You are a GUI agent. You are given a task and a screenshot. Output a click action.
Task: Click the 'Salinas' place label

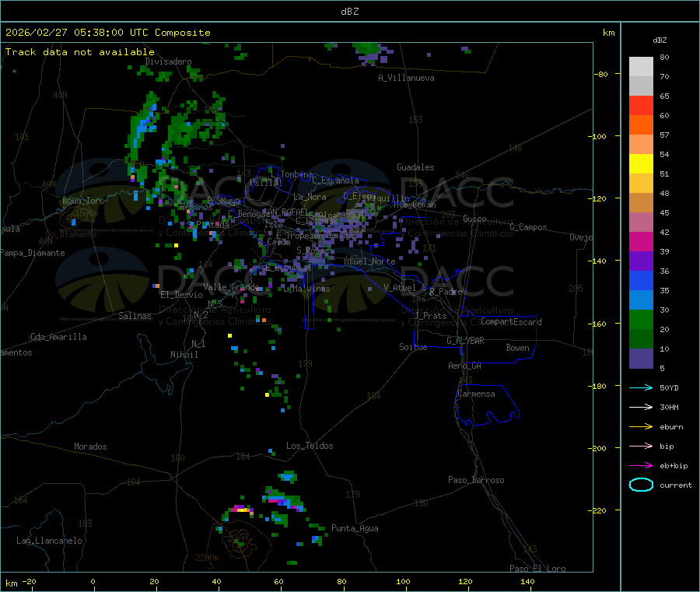point(135,316)
